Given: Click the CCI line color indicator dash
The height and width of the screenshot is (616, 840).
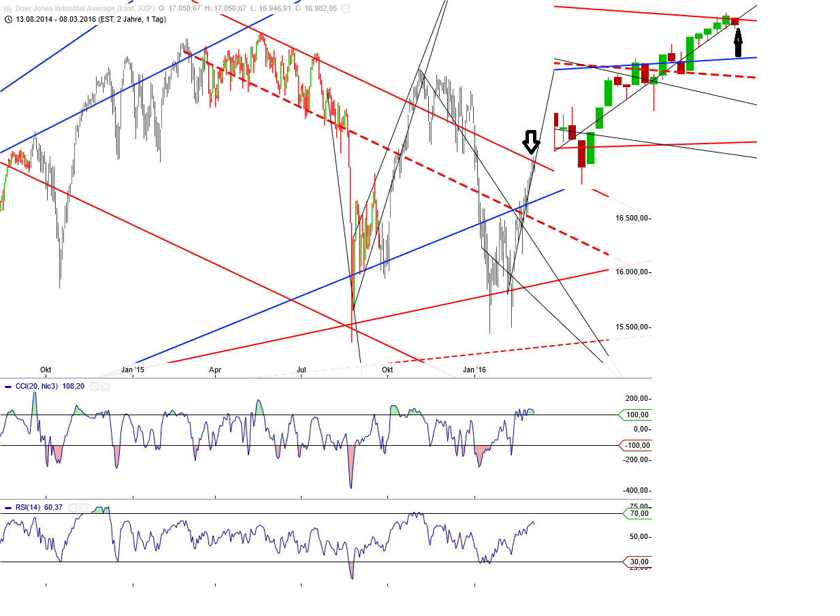Looking at the screenshot, I should 7,386.
